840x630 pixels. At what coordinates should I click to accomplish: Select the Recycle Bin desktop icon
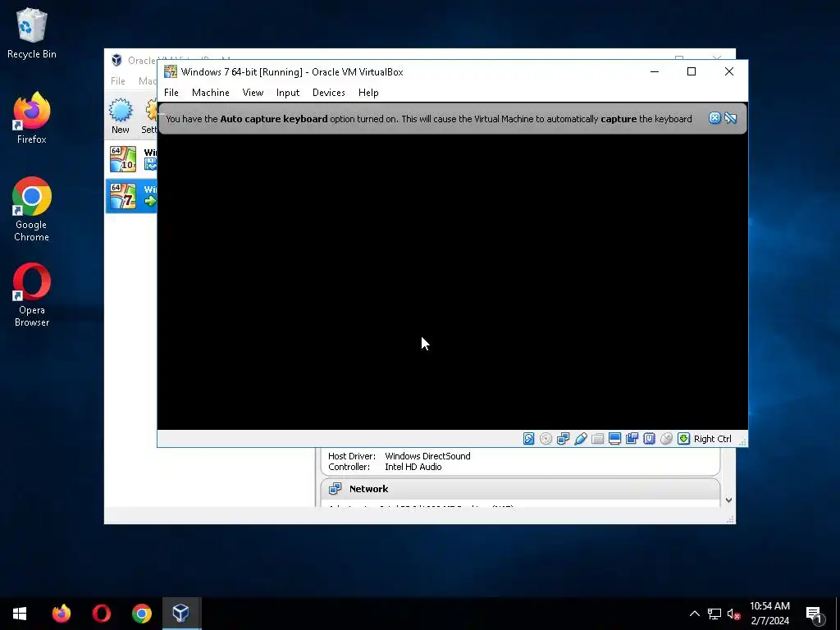(x=32, y=33)
